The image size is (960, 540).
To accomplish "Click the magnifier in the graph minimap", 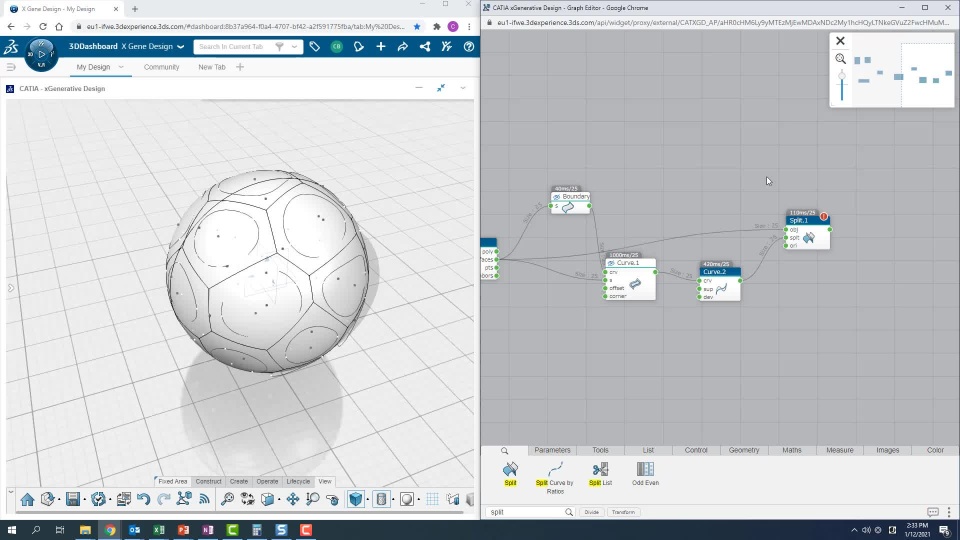I will (841, 59).
